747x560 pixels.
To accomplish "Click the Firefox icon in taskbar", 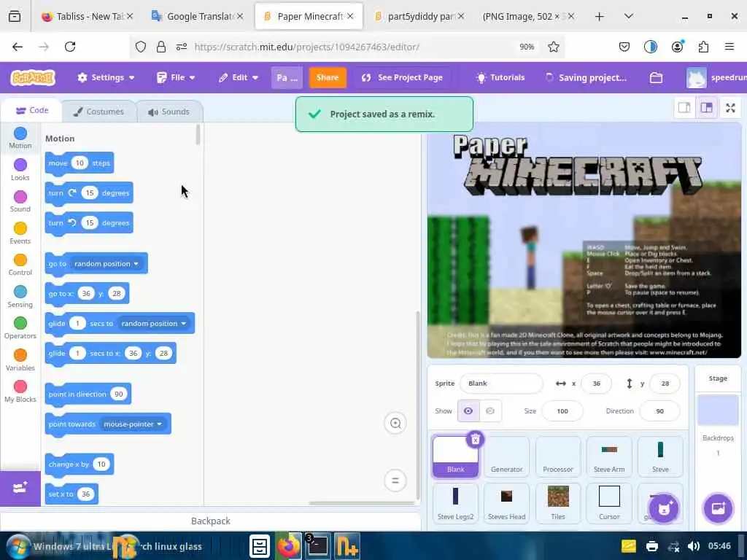I will pos(289,547).
